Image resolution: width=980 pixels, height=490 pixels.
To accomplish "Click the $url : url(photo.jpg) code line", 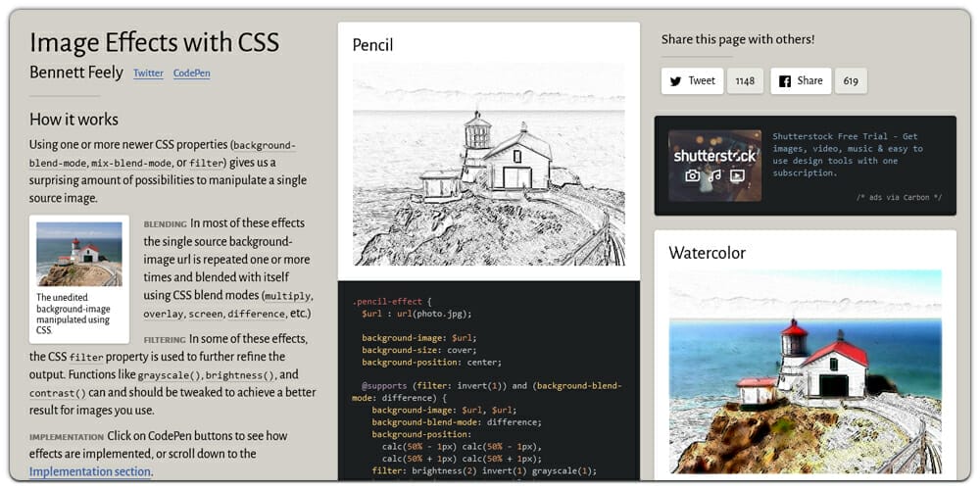I will click(416, 314).
